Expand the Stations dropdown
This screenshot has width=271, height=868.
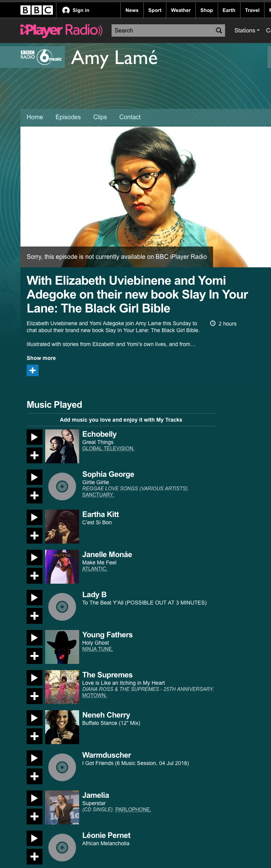(247, 30)
